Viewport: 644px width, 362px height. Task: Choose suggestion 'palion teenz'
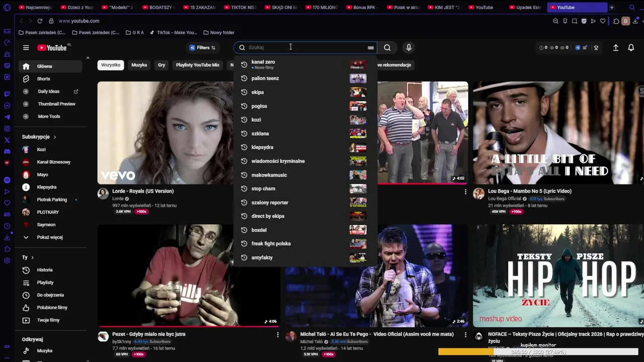pyautogui.click(x=305, y=78)
